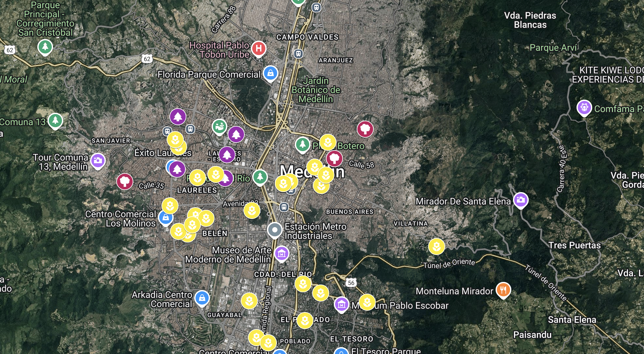This screenshot has height=354, width=644.
Task: Click the yellow flower pin near Túnel de Oriente
Action: point(436,246)
